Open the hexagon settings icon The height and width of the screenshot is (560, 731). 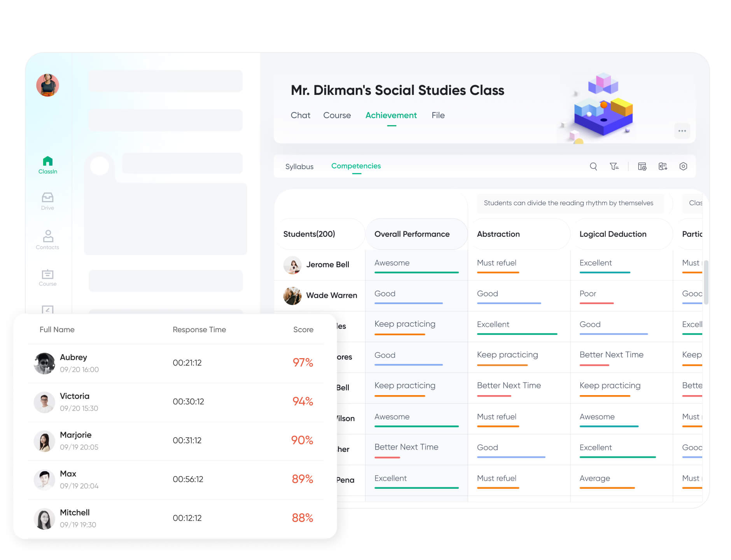click(x=683, y=166)
